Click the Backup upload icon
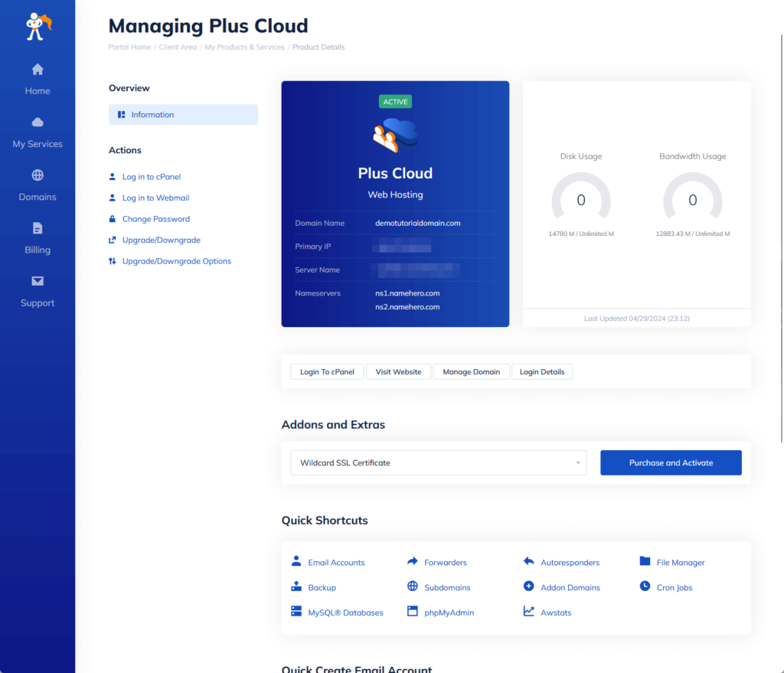 point(296,586)
